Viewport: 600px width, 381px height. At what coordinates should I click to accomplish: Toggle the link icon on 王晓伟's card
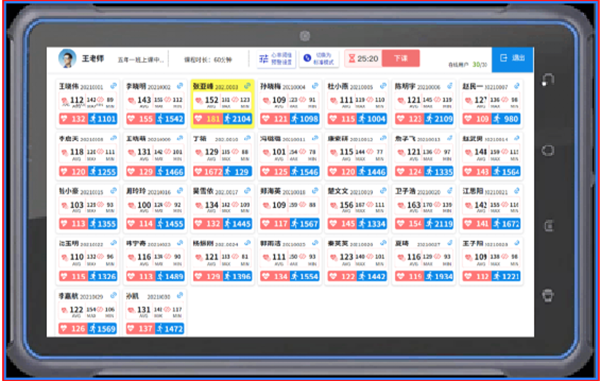(x=114, y=86)
